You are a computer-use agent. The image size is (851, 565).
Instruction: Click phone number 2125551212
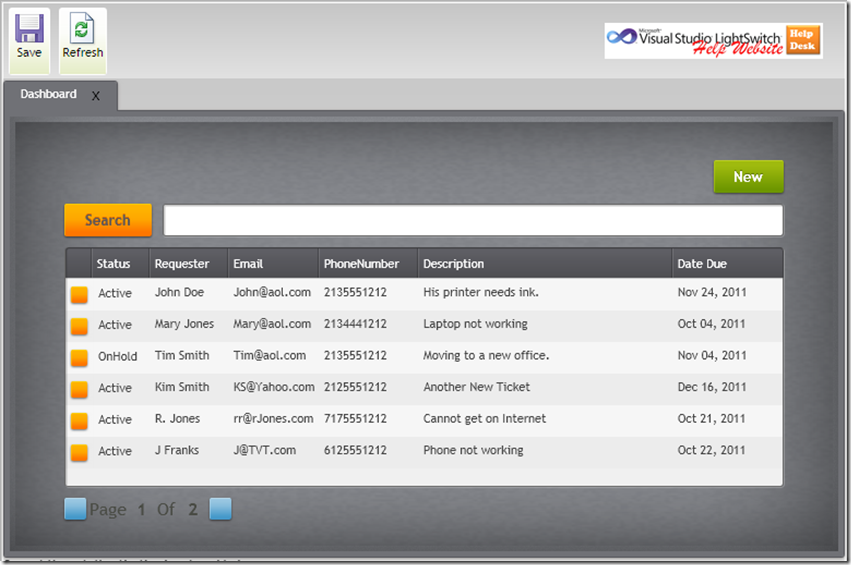355,387
